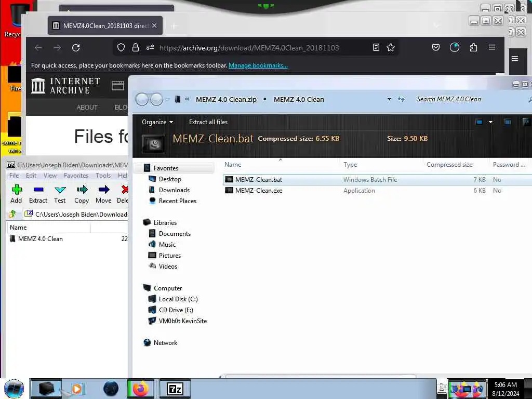Toggle the preview pane icon in Explorer
This screenshot has height=399, width=532.
(508, 122)
